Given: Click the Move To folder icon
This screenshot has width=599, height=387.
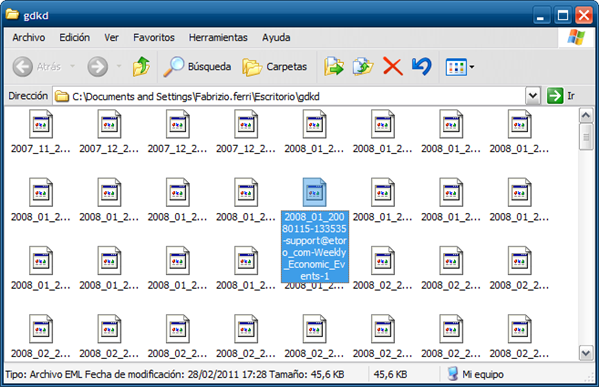Looking at the screenshot, I should pos(334,67).
